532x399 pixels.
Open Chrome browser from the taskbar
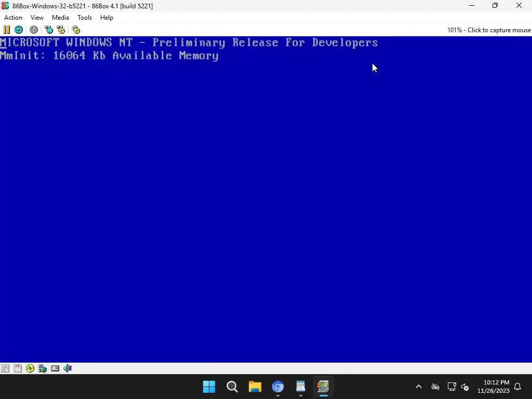pyautogui.click(x=278, y=387)
